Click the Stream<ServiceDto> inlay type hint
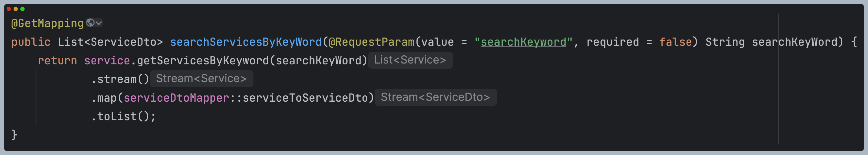This screenshot has height=155, width=868. [x=435, y=97]
